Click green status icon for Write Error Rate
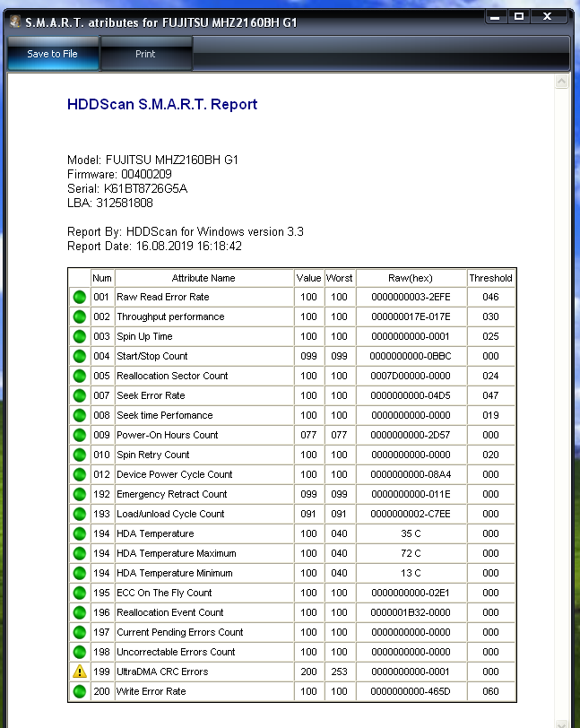Screen dimensions: 580x728 click(80, 691)
